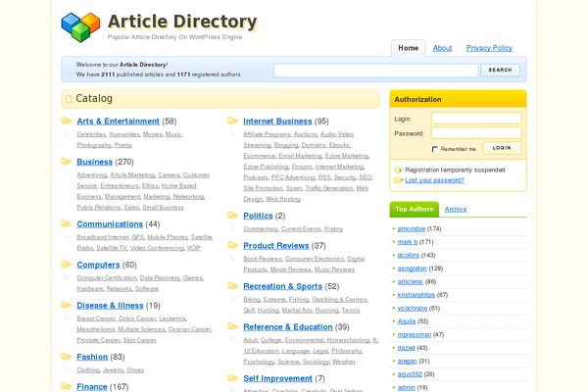Open the Movie Reviews subcategory
This screenshot has width=588, height=392.
click(x=291, y=269)
